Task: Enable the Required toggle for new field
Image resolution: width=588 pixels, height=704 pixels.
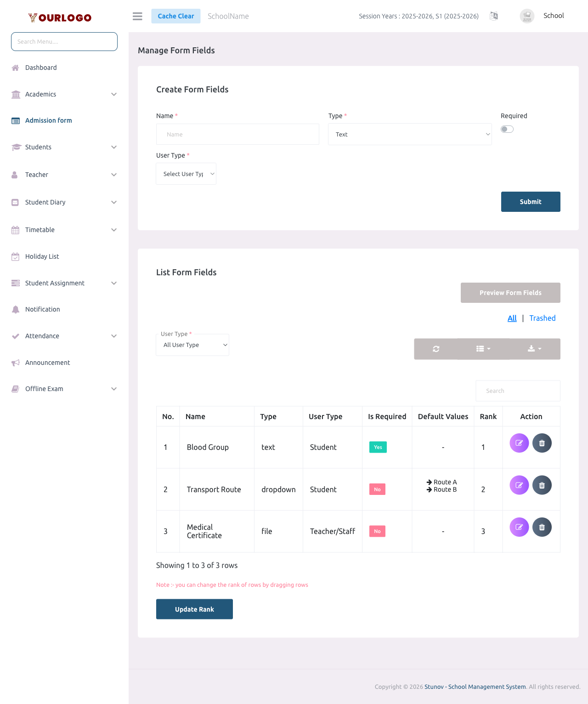Action: pos(507,129)
